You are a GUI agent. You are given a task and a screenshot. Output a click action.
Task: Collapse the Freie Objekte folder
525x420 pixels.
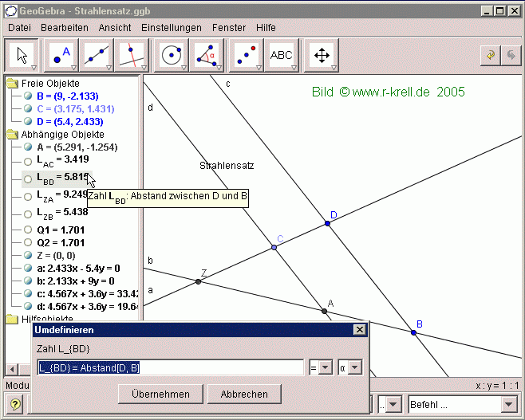coord(11,84)
